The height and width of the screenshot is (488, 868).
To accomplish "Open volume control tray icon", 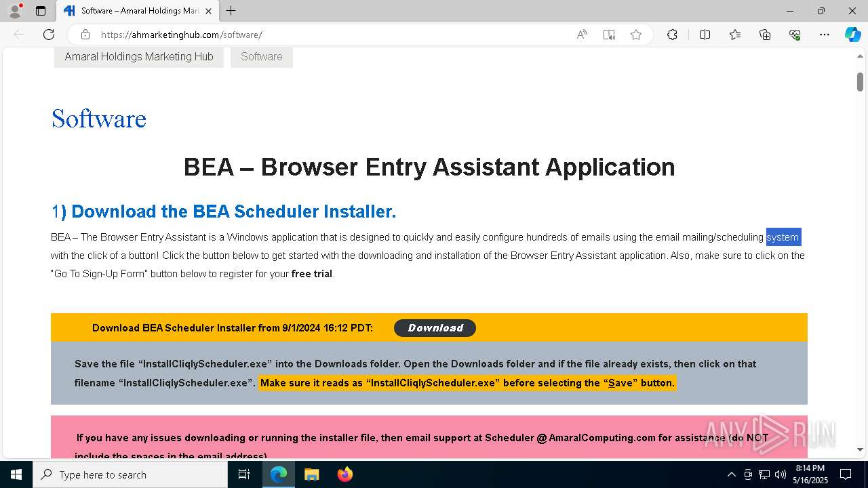I will (781, 474).
